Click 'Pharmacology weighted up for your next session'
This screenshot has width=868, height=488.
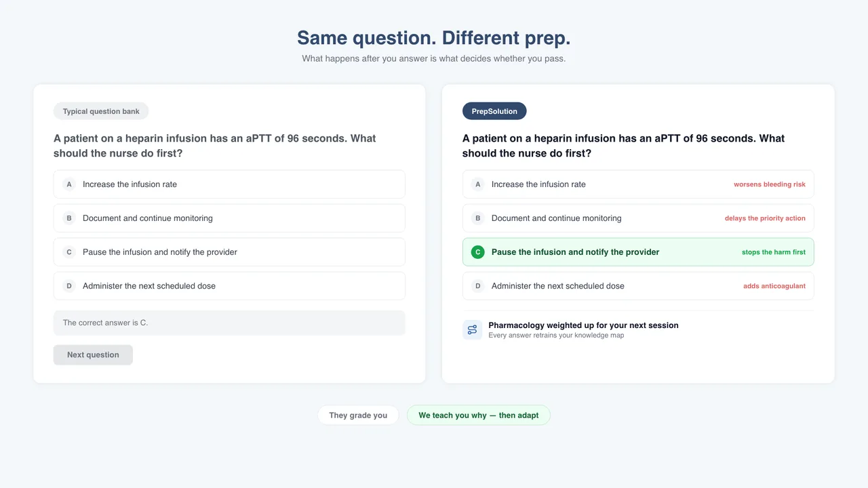coord(583,325)
